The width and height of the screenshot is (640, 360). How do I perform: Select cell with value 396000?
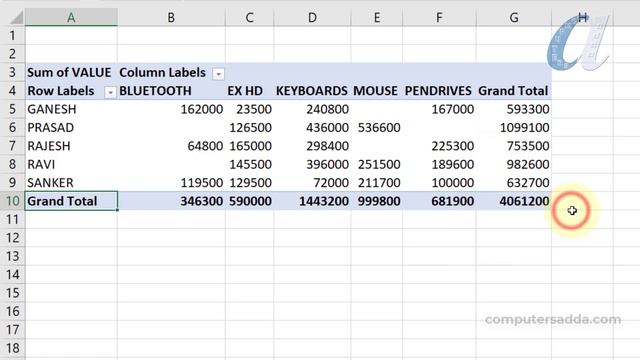(312, 164)
